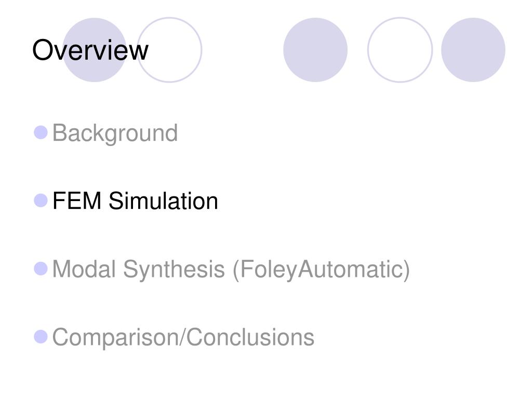This screenshot has height=399, width=532.
Task: Click the bullet dot beside FEM Simulation
Action: pos(41,201)
